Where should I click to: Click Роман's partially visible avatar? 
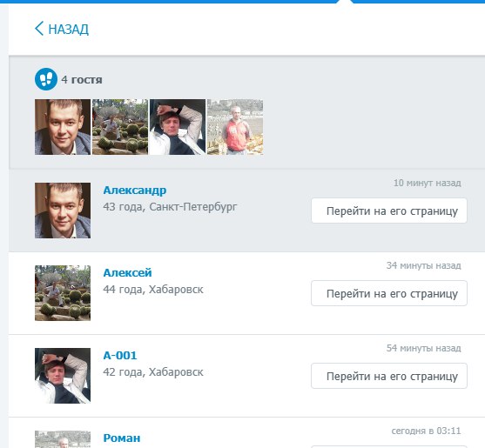(63, 439)
